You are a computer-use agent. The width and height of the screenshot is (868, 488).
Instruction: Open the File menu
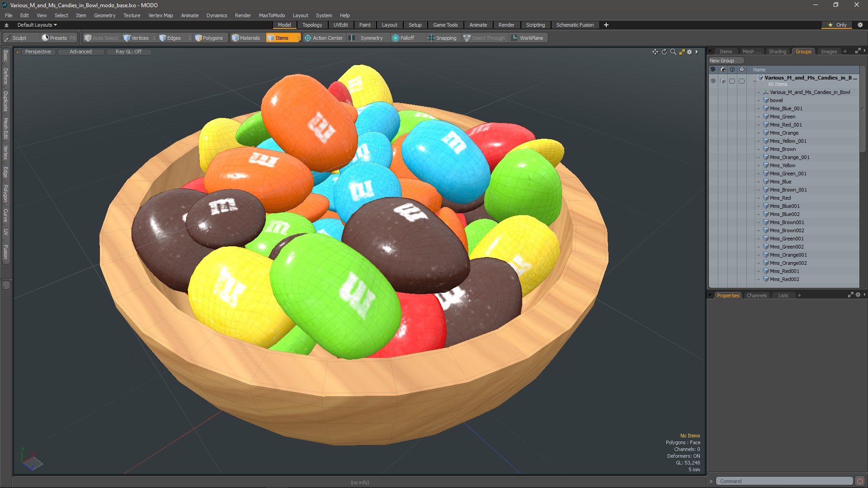coord(9,15)
